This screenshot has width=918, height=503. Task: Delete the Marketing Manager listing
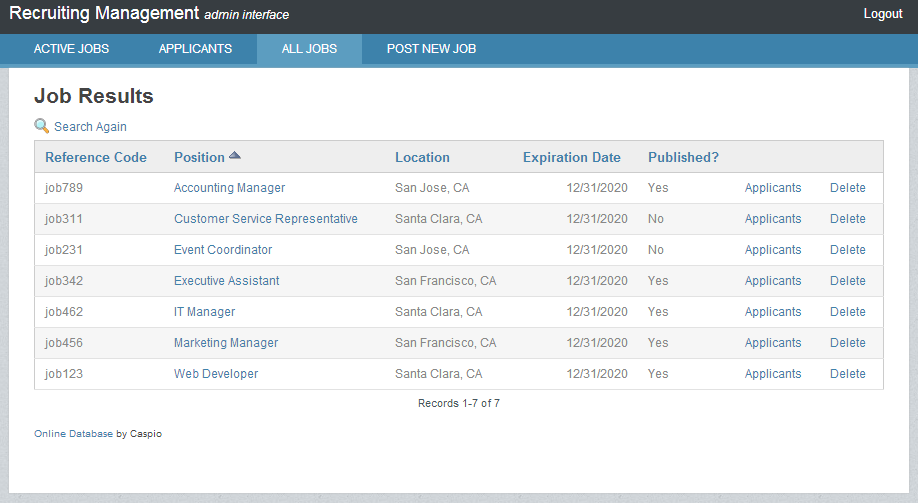point(847,343)
